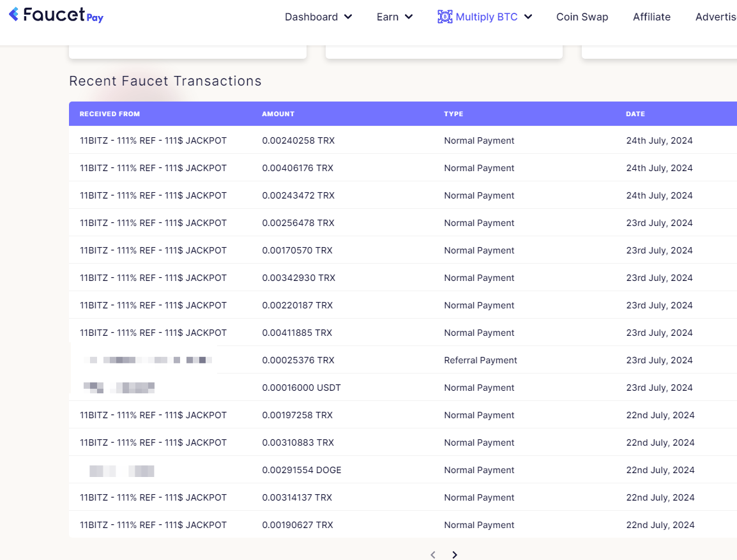737x560 pixels.
Task: Select amount 0.00406176 TRX
Action: click(298, 168)
